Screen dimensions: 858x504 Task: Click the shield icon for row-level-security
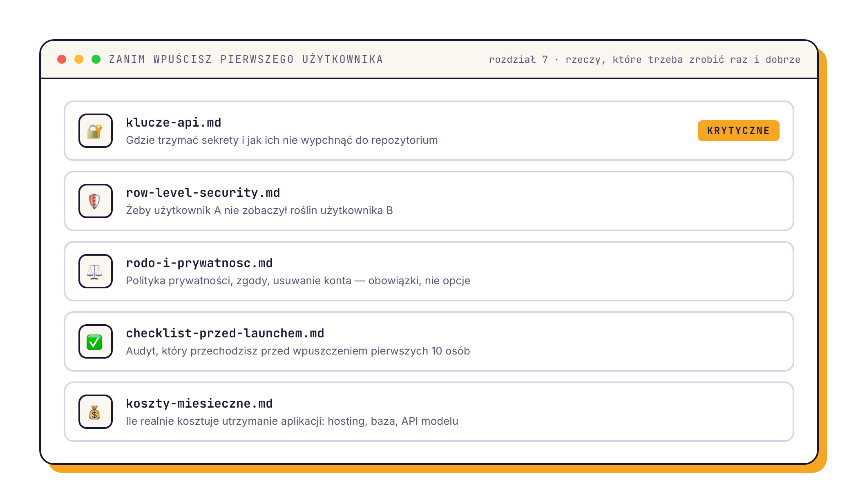[95, 201]
